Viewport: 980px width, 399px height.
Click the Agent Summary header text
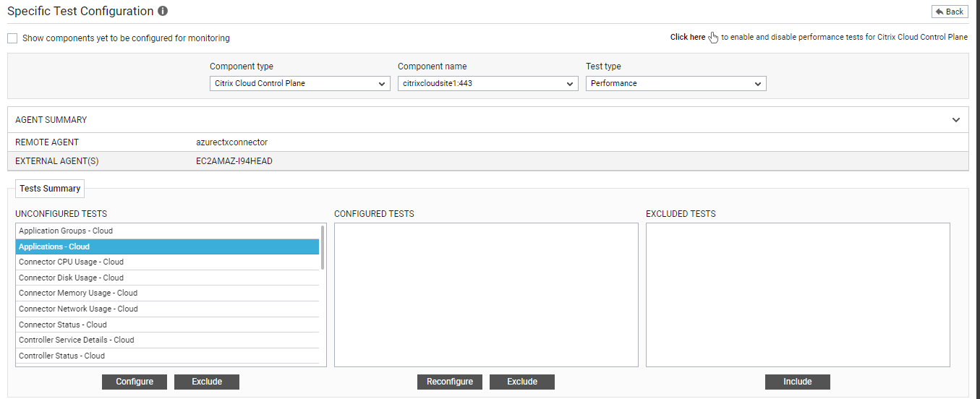click(51, 120)
